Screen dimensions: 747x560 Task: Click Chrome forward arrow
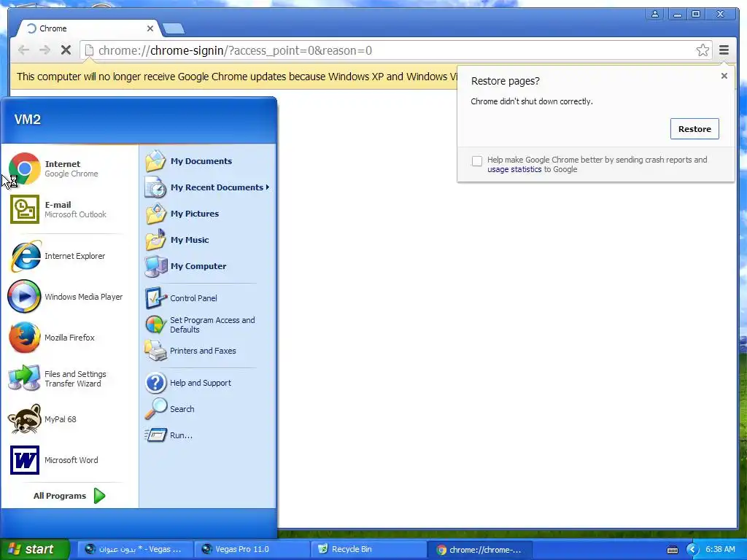(44, 50)
